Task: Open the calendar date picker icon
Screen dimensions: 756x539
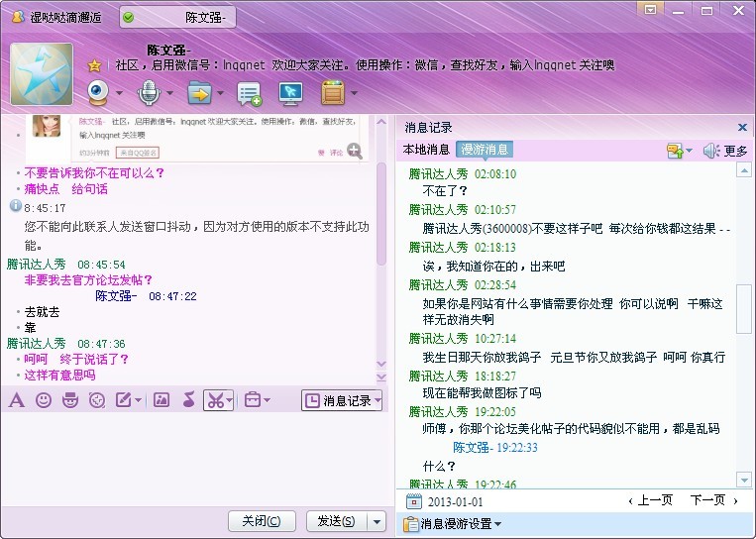Action: [x=414, y=501]
